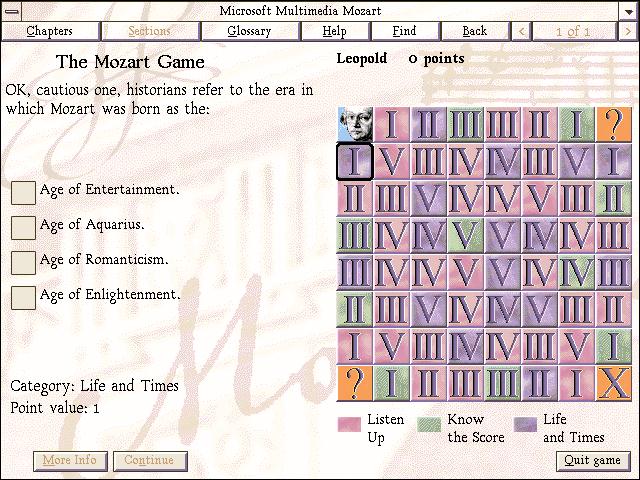Image resolution: width=640 pixels, height=480 pixels.
Task: Quit the game with the Quit game button
Action: 593,460
